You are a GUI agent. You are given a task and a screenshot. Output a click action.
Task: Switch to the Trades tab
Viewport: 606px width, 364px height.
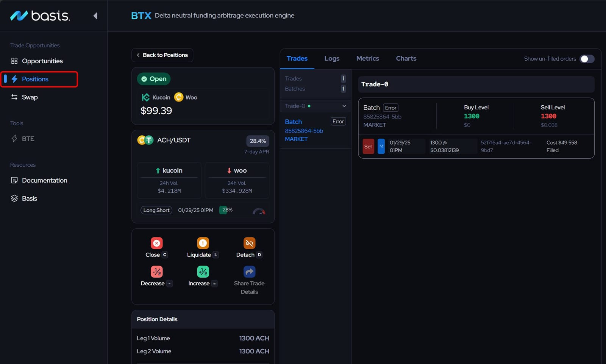297,58
